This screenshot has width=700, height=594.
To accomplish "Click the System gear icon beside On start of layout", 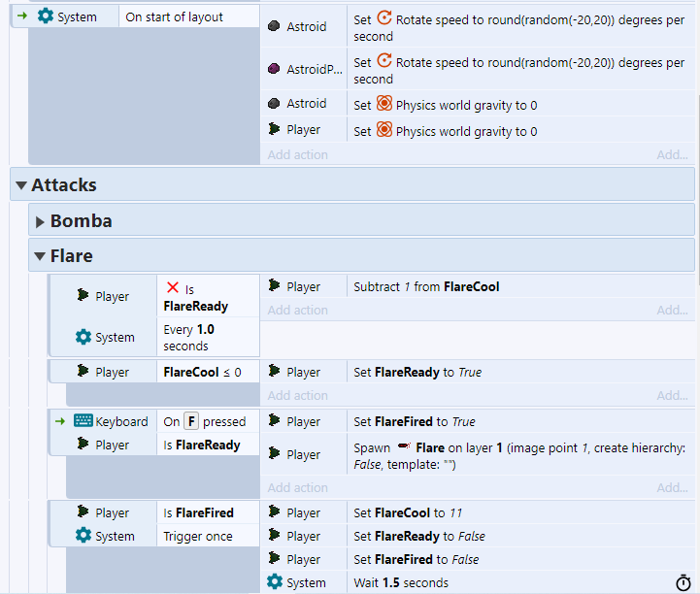I will (46, 16).
